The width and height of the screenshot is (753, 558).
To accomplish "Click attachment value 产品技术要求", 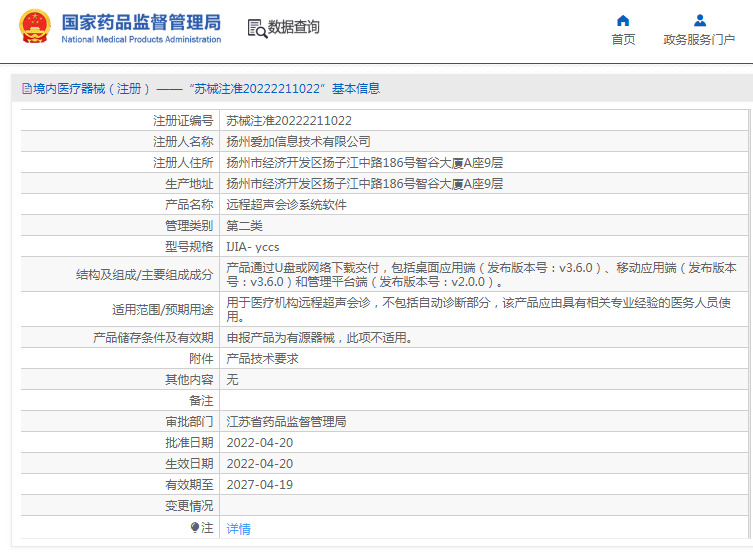I will click(x=262, y=359).
